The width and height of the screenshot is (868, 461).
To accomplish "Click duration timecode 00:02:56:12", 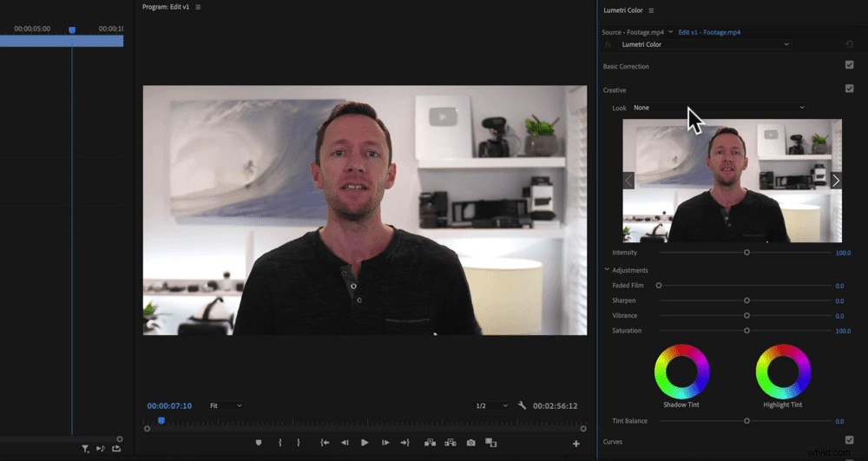I will pyautogui.click(x=556, y=405).
